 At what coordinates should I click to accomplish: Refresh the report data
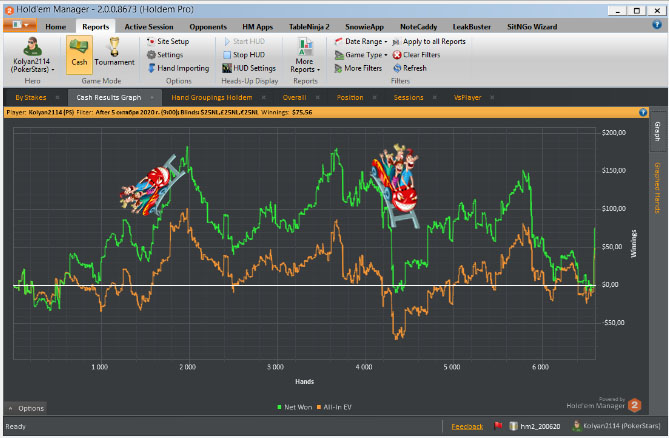point(410,68)
